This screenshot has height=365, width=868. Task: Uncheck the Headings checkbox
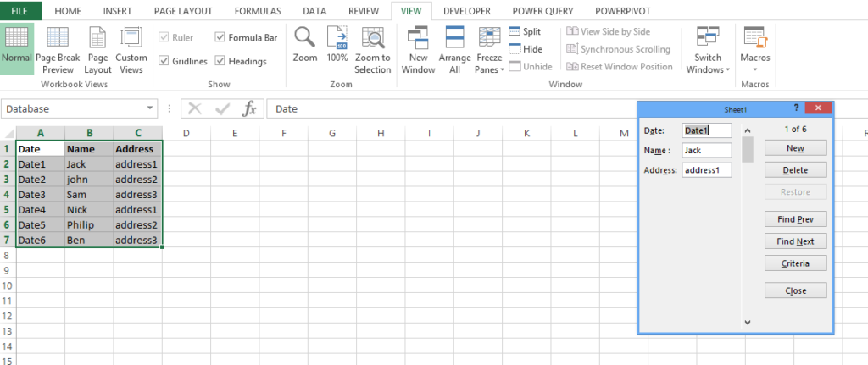(220, 61)
